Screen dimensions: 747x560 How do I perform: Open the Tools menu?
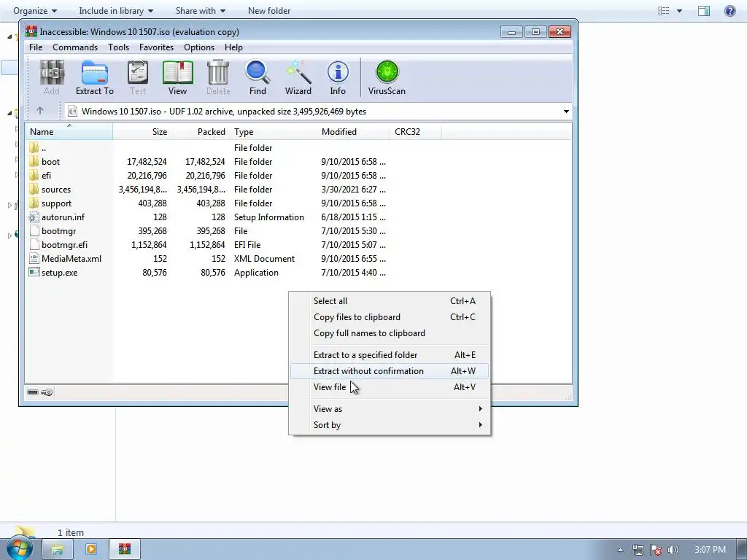click(x=119, y=47)
